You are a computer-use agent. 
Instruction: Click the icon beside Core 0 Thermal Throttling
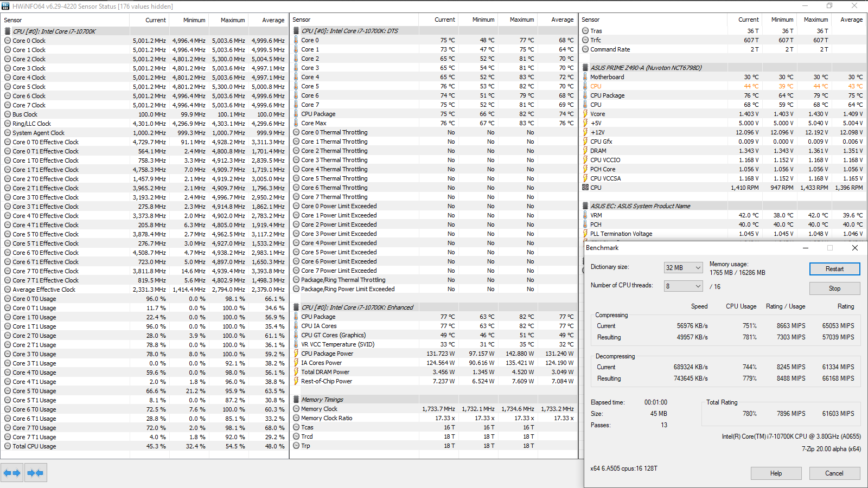[x=296, y=132]
